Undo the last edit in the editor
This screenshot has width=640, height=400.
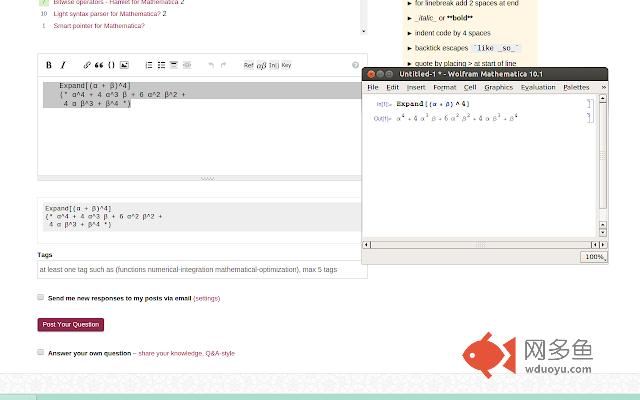coord(211,65)
